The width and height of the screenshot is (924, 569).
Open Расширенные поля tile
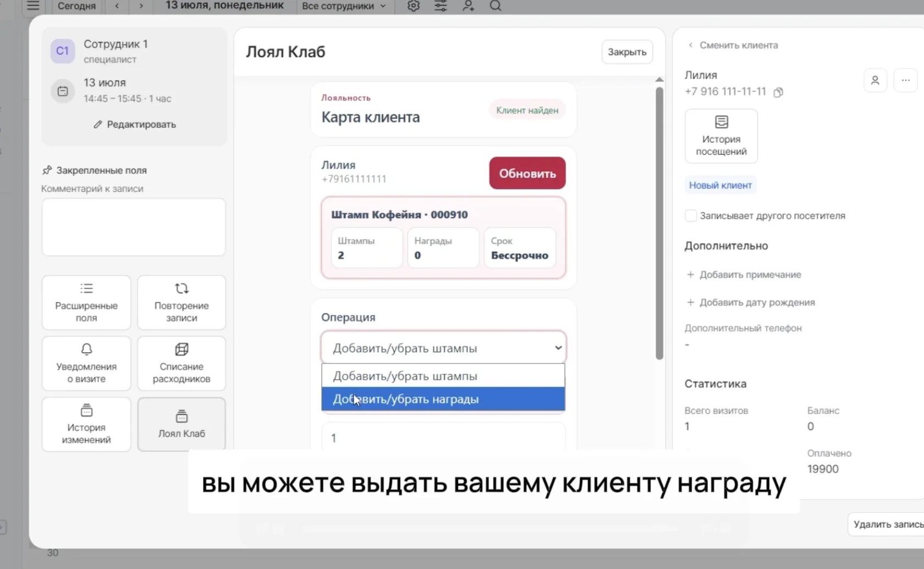[86, 302]
